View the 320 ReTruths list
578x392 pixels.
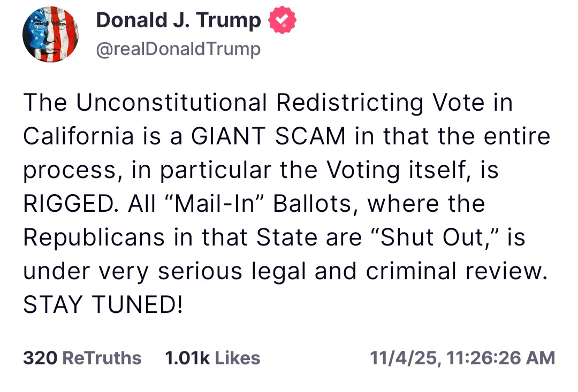click(82, 358)
